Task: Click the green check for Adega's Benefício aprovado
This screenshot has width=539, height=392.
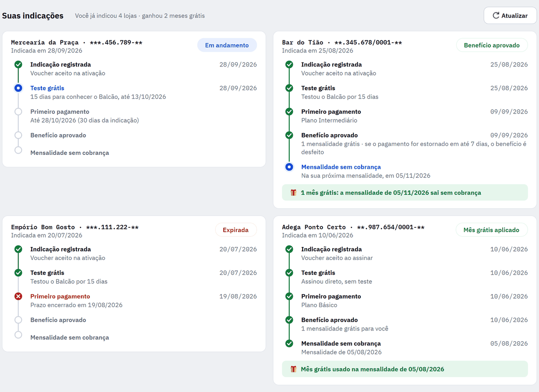Action: [x=289, y=320]
